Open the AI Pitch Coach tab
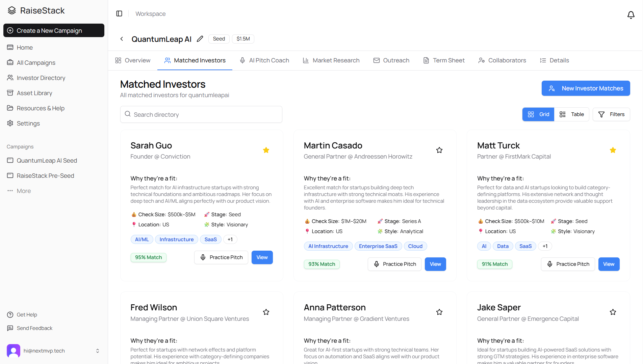643x364 pixels. (264, 60)
